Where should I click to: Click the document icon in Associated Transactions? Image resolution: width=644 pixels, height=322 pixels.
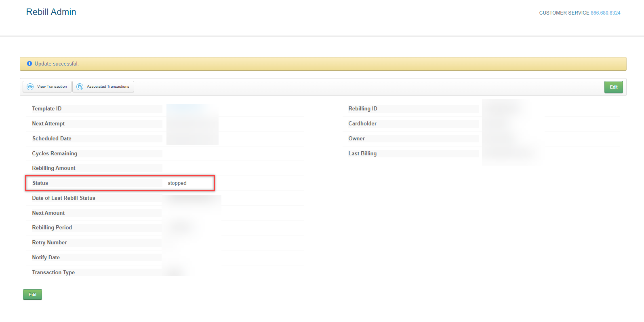80,87
